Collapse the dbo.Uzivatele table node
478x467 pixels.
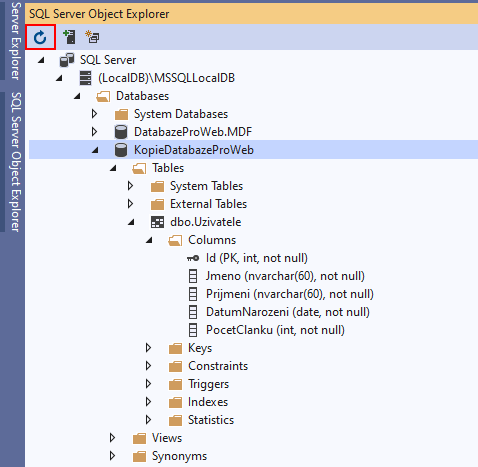click(x=131, y=222)
